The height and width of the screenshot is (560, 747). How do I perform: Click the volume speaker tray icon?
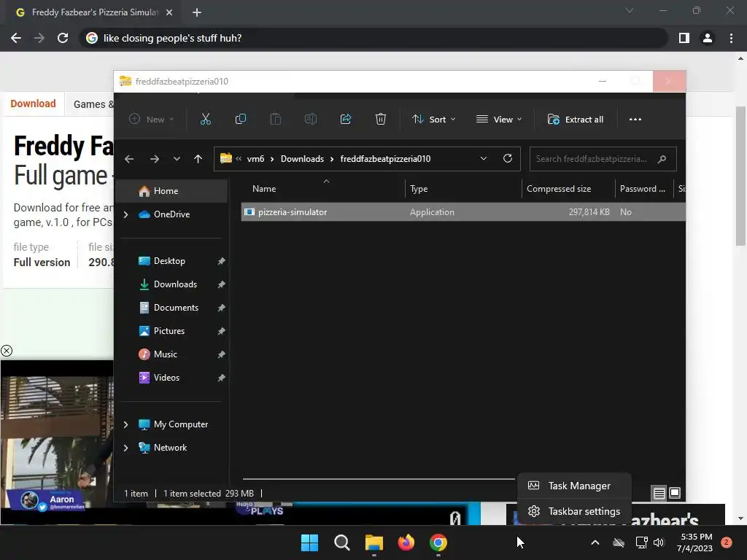(x=659, y=542)
